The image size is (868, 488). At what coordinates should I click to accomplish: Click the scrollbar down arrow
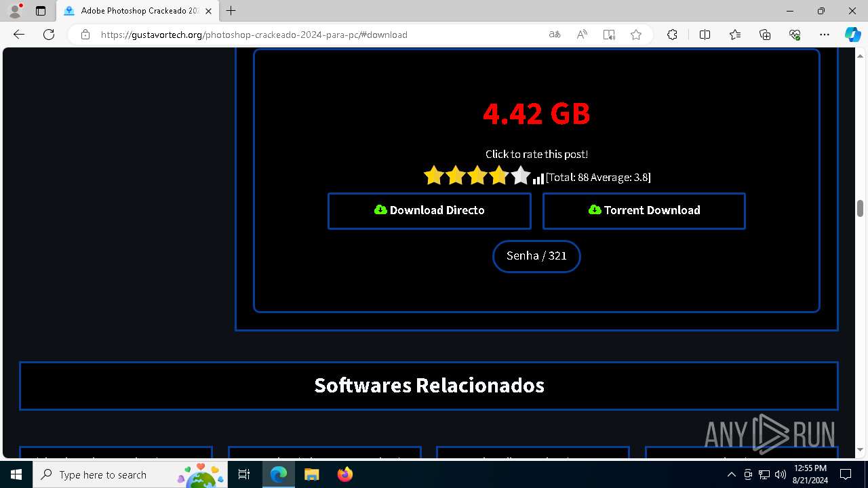(x=861, y=449)
